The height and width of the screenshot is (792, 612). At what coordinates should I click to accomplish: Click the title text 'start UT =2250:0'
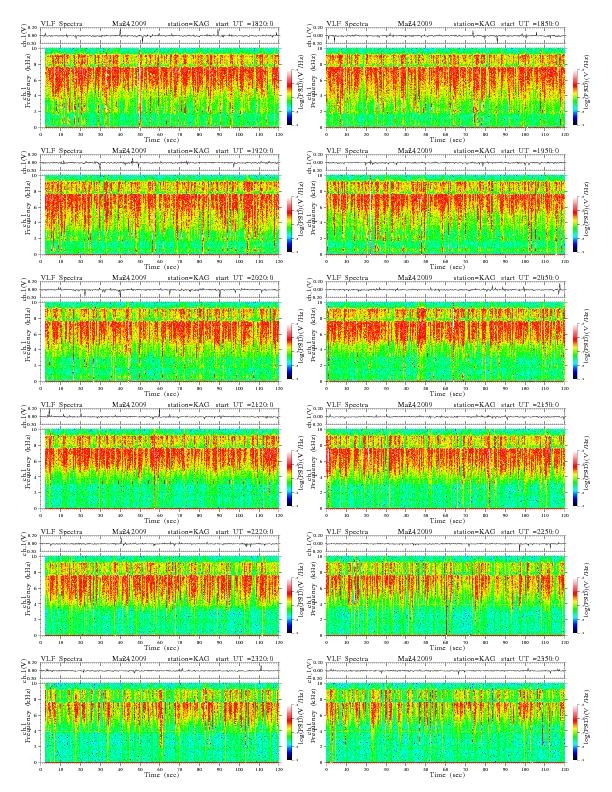point(530,532)
